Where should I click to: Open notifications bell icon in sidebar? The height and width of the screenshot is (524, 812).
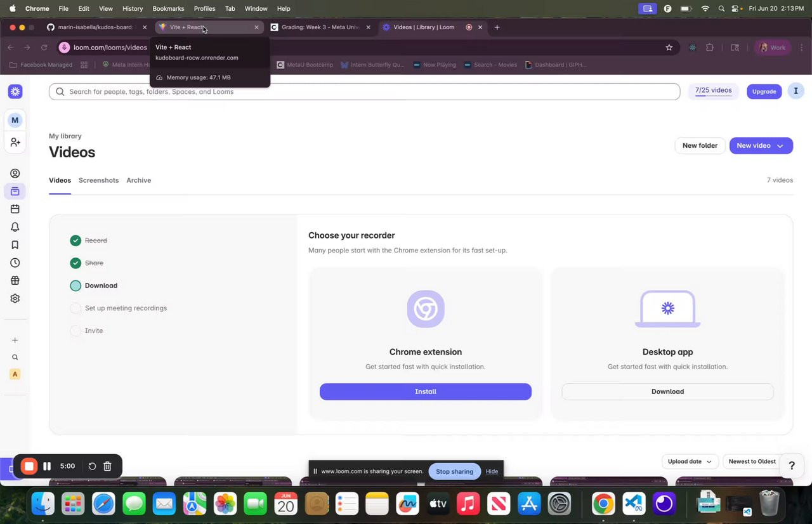[x=15, y=227]
